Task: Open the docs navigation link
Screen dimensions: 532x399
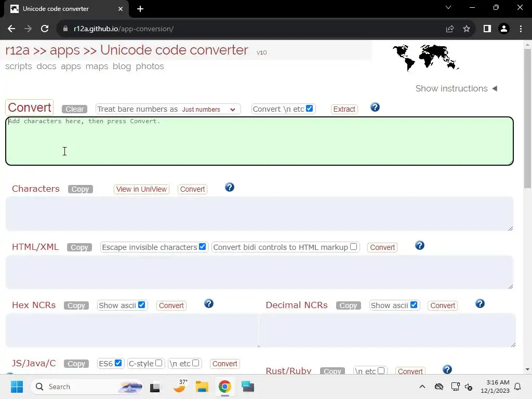Action: point(46,66)
